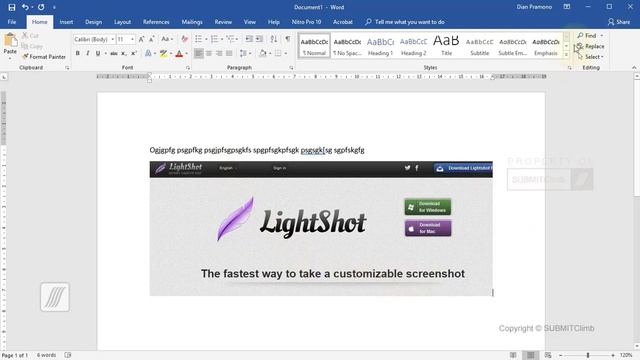640x360 pixels.
Task: Clear all formatting icon
Action: click(x=184, y=39)
